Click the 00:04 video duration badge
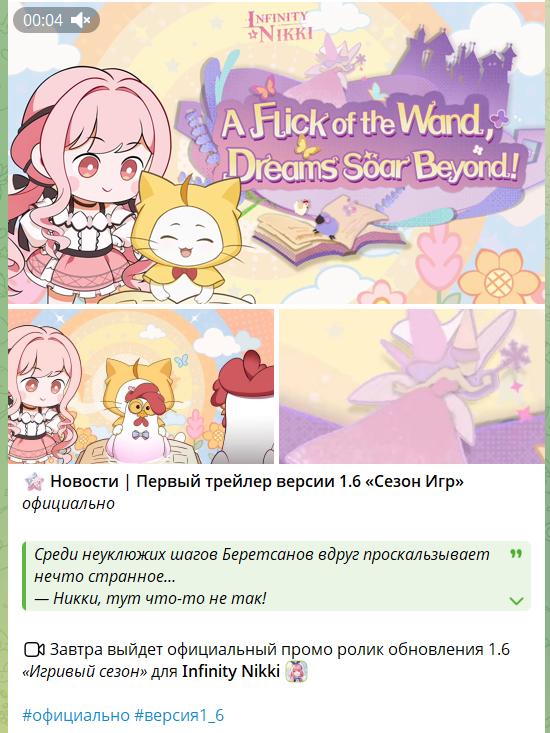The width and height of the screenshot is (550, 733). [56, 20]
